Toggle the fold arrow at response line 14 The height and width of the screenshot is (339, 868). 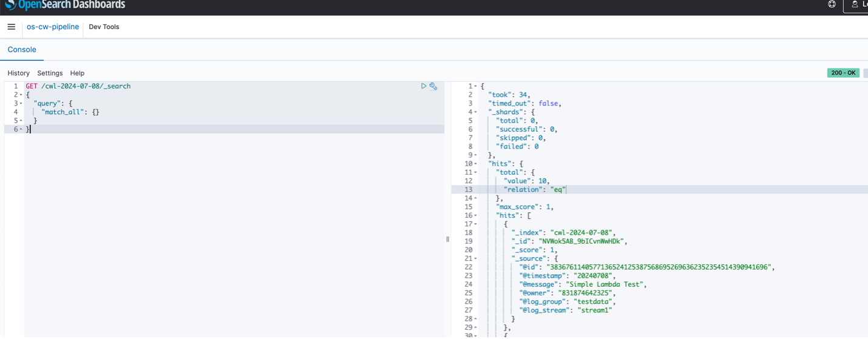(x=475, y=198)
